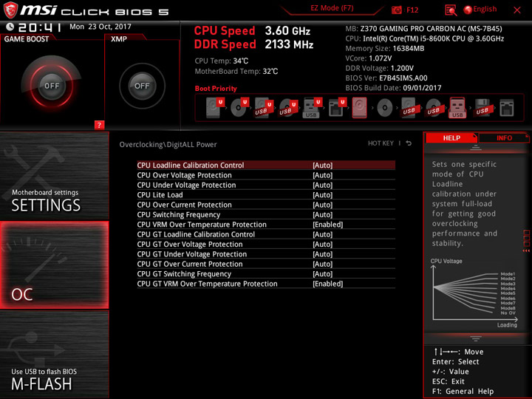Open CPU Over Current Protection options

coord(266,205)
